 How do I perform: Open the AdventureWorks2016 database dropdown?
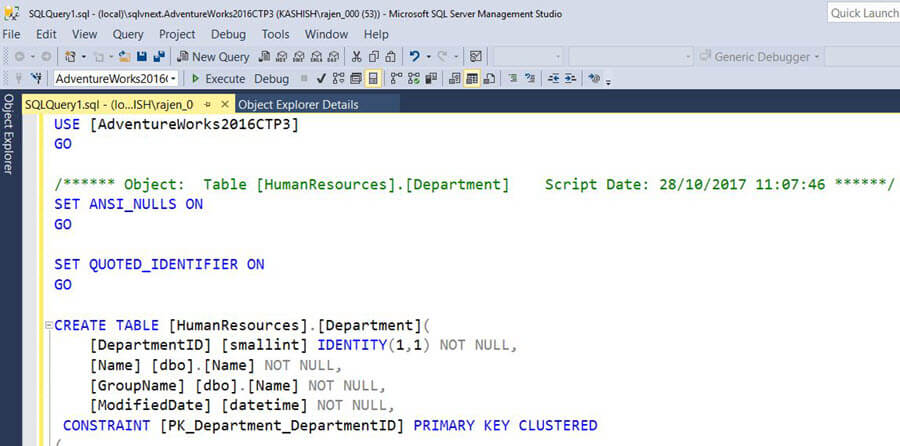coord(174,78)
